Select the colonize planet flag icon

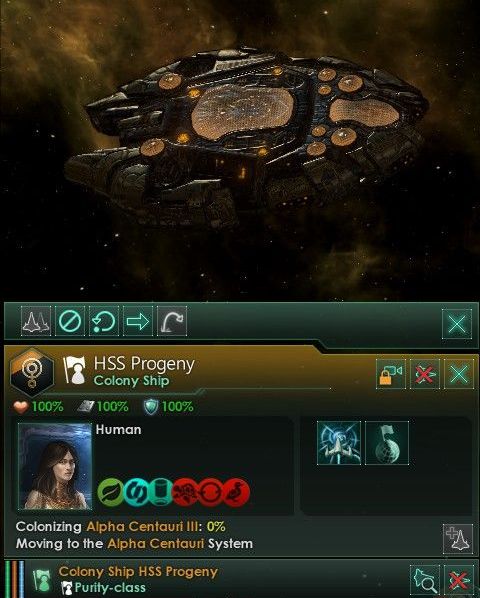pyautogui.click(x=387, y=443)
